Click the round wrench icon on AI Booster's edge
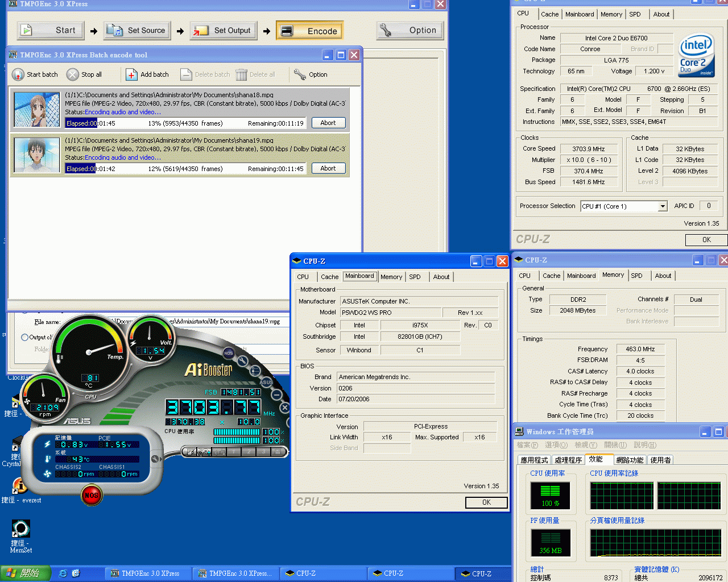This screenshot has width=728, height=582. coord(243,361)
